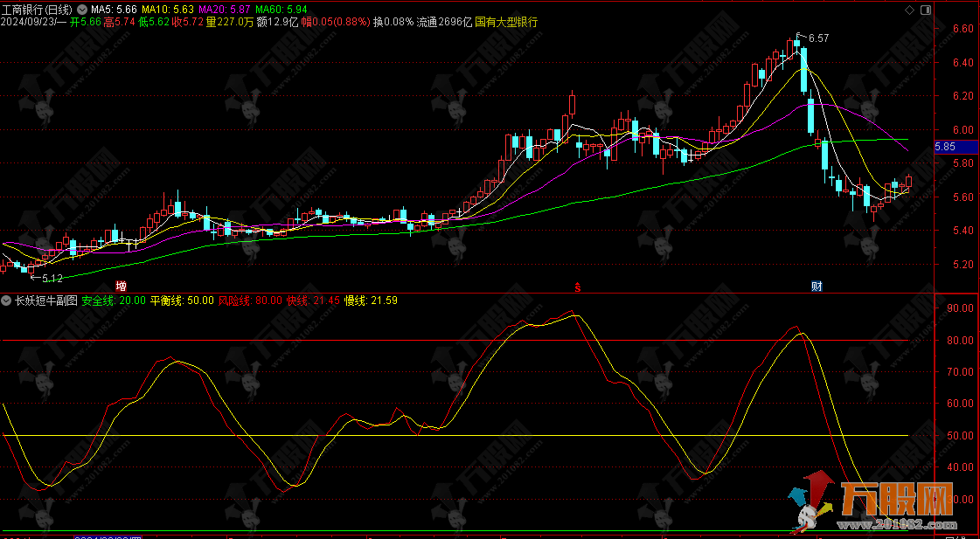Click the date 2024/09/23/一
The image size is (980, 539).
34,22
